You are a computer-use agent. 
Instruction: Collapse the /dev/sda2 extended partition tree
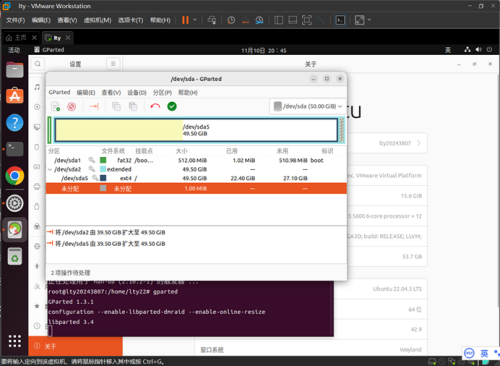pyautogui.click(x=50, y=169)
